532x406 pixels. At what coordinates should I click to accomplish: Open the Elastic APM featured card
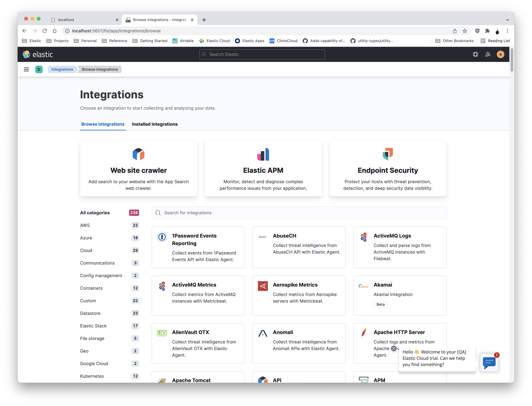click(263, 168)
